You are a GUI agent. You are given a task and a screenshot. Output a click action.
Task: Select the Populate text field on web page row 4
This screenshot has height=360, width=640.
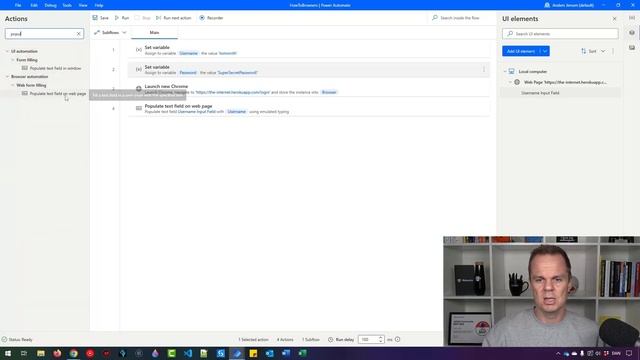309,109
